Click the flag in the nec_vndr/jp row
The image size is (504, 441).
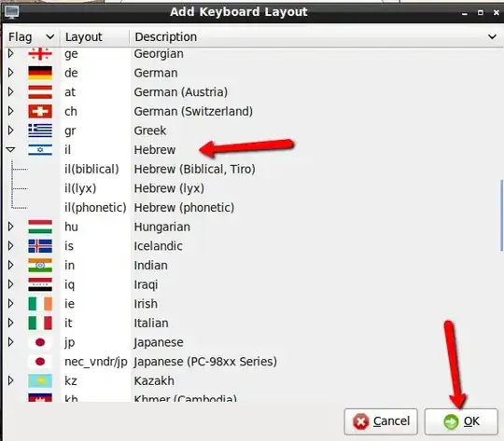pos(40,362)
